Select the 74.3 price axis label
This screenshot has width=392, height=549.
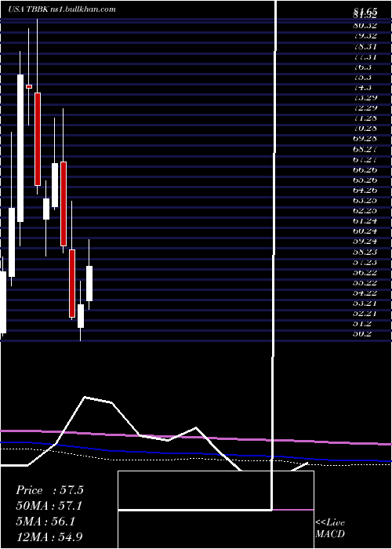[x=362, y=88]
